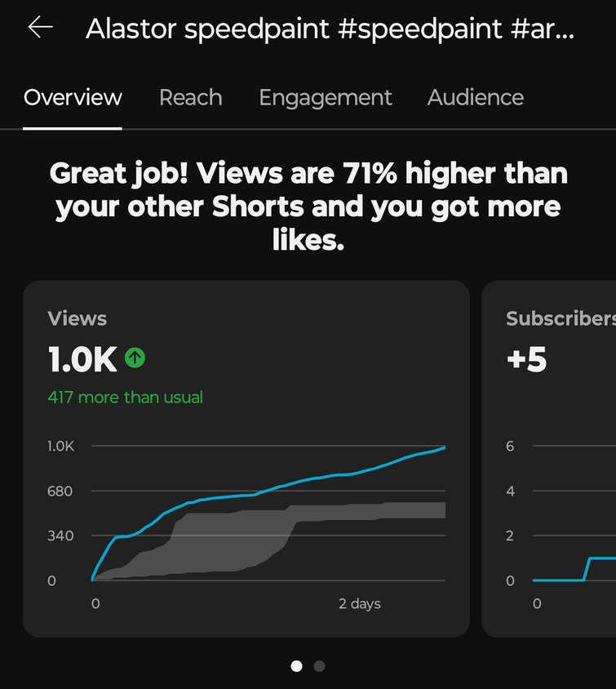
Task: Open the Engagement tab
Action: (x=326, y=98)
